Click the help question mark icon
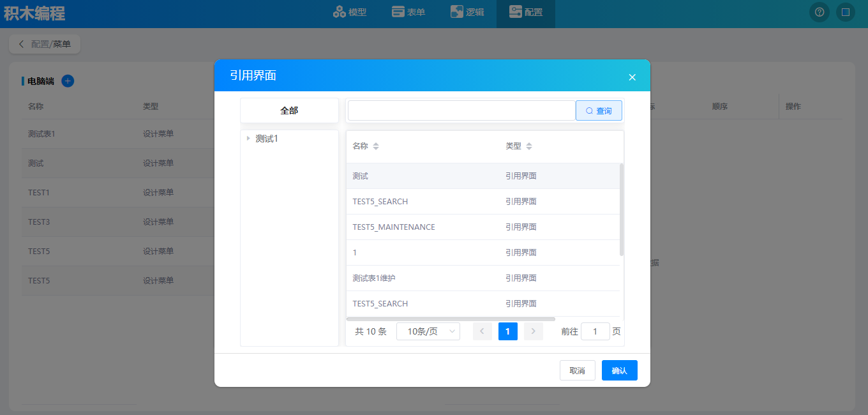The image size is (868, 415). point(819,12)
